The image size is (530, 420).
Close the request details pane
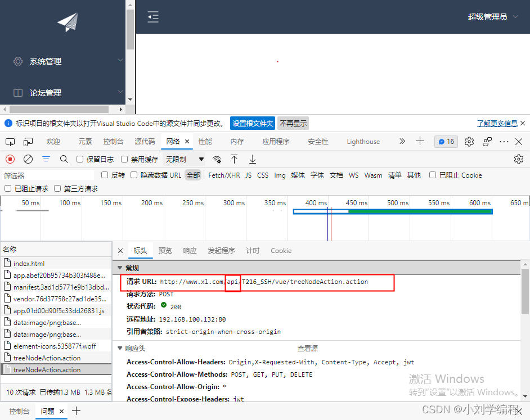[120, 251]
